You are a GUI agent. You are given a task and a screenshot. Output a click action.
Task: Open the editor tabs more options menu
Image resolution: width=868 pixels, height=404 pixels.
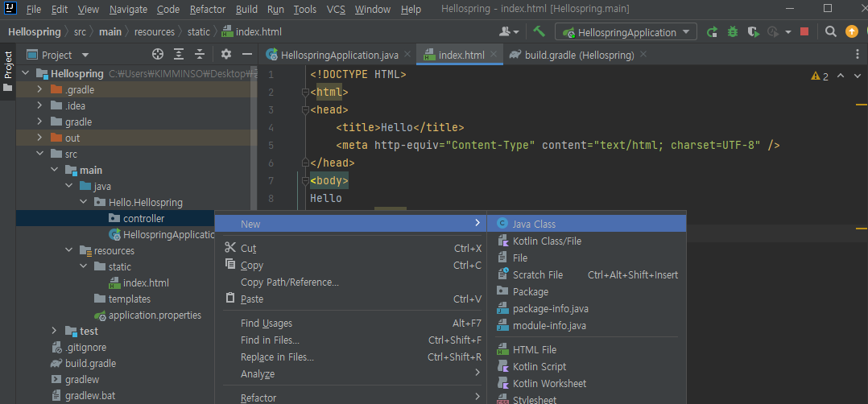coord(858,55)
